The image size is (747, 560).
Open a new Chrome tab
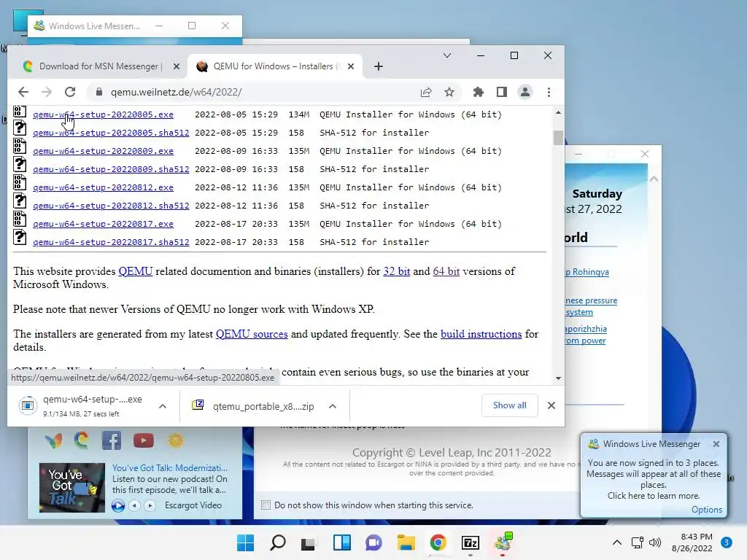pyautogui.click(x=379, y=66)
